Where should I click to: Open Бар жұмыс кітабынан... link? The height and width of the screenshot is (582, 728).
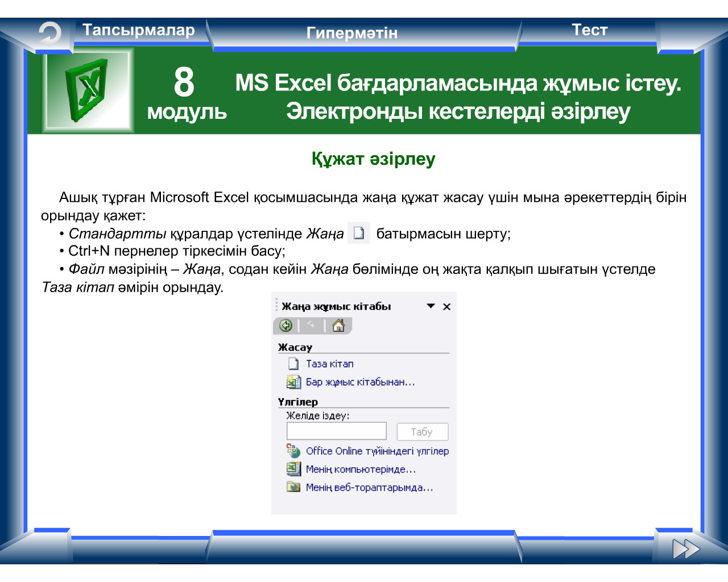point(361,383)
